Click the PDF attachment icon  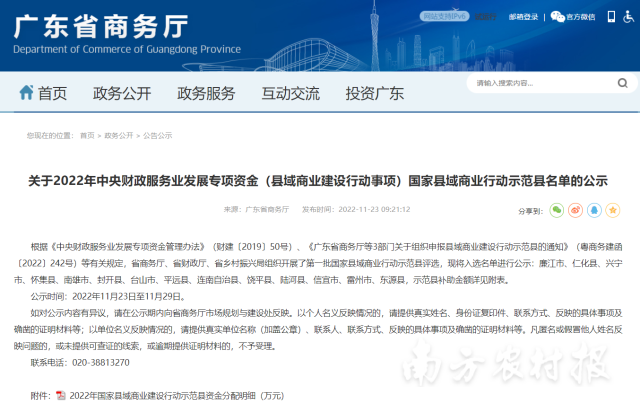(x=60, y=396)
